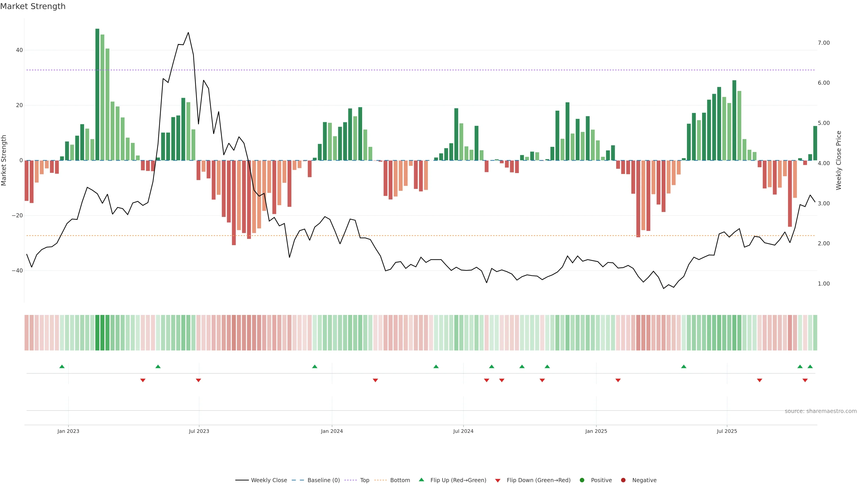This screenshot has height=488, width=868.
Task: Click tallest dark green strength bar
Action: pyautogui.click(x=97, y=94)
